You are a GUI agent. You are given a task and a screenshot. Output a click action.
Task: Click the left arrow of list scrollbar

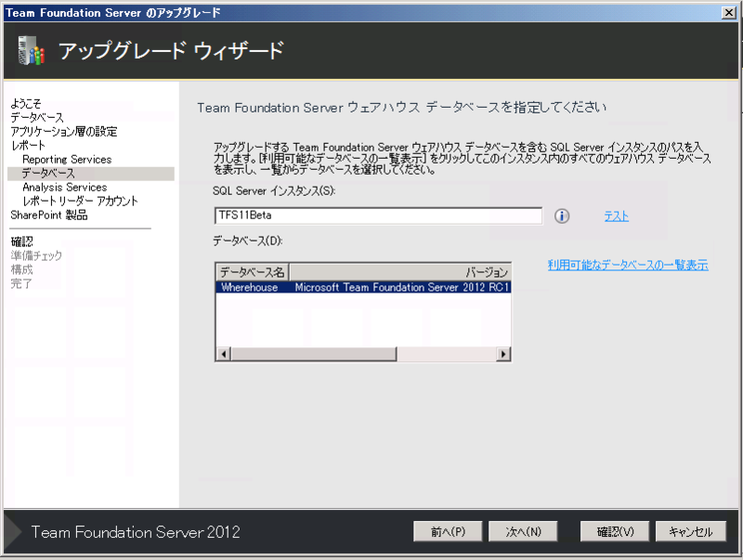224,354
